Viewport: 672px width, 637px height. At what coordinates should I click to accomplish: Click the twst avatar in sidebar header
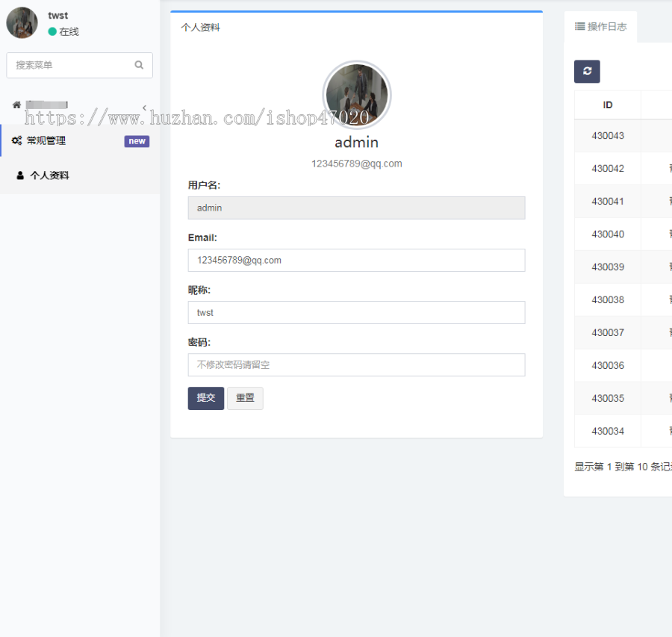pyautogui.click(x=22, y=22)
